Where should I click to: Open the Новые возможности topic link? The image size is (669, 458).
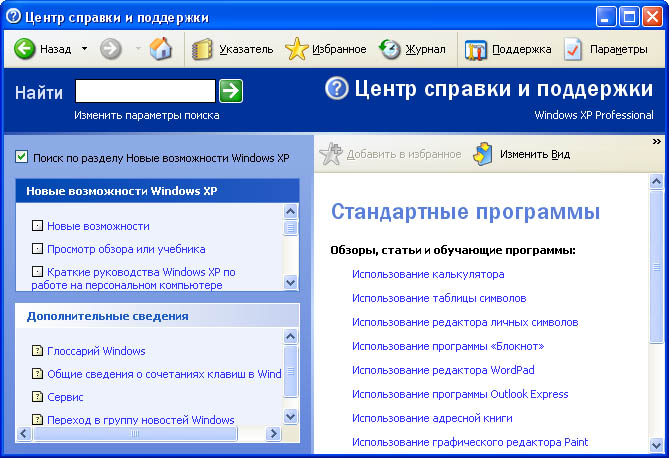[98, 226]
